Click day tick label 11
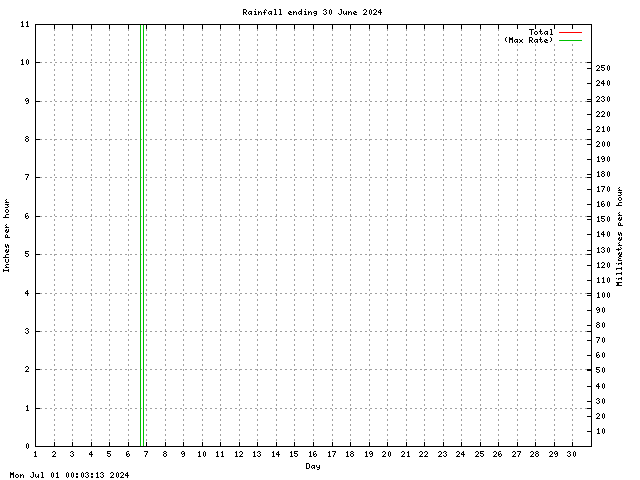 point(220,454)
